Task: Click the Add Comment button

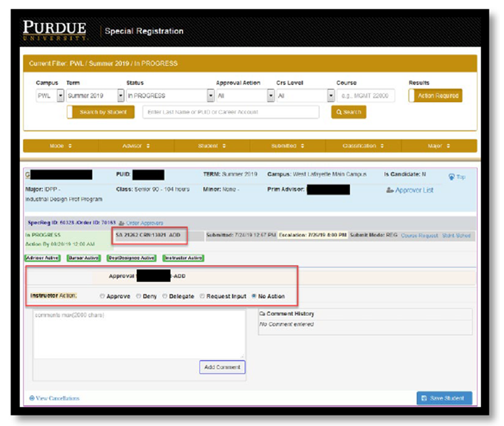Action: (x=222, y=367)
